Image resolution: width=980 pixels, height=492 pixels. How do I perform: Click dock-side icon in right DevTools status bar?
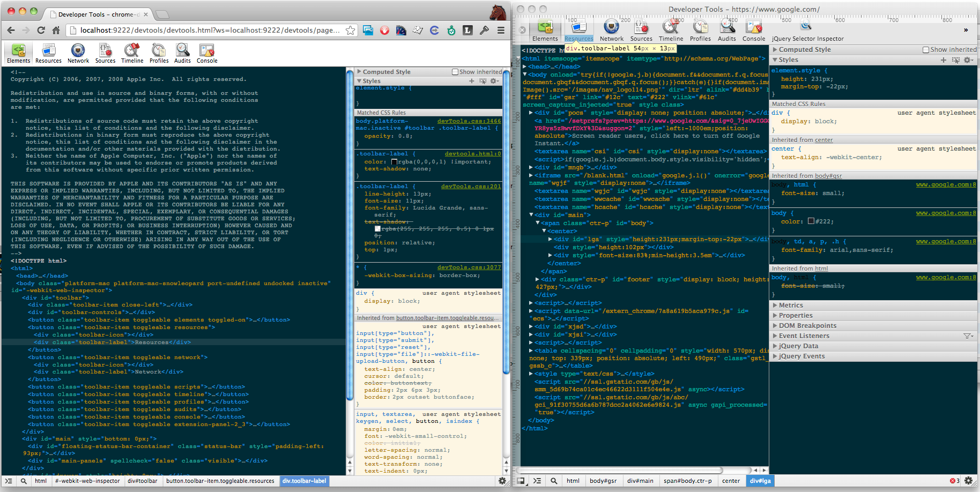521,481
